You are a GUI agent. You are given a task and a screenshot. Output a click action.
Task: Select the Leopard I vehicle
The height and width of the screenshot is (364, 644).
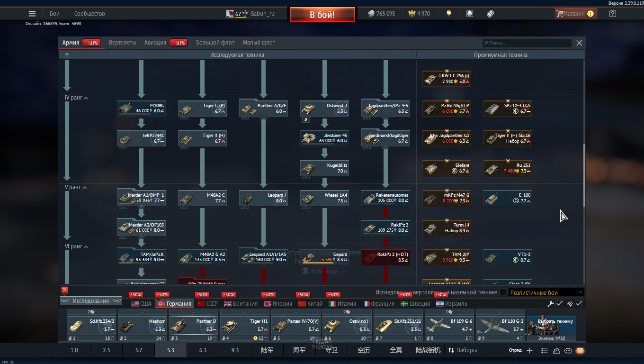pyautogui.click(x=263, y=198)
